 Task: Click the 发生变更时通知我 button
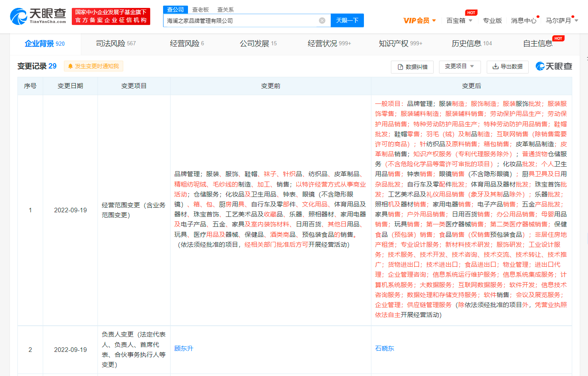point(93,66)
